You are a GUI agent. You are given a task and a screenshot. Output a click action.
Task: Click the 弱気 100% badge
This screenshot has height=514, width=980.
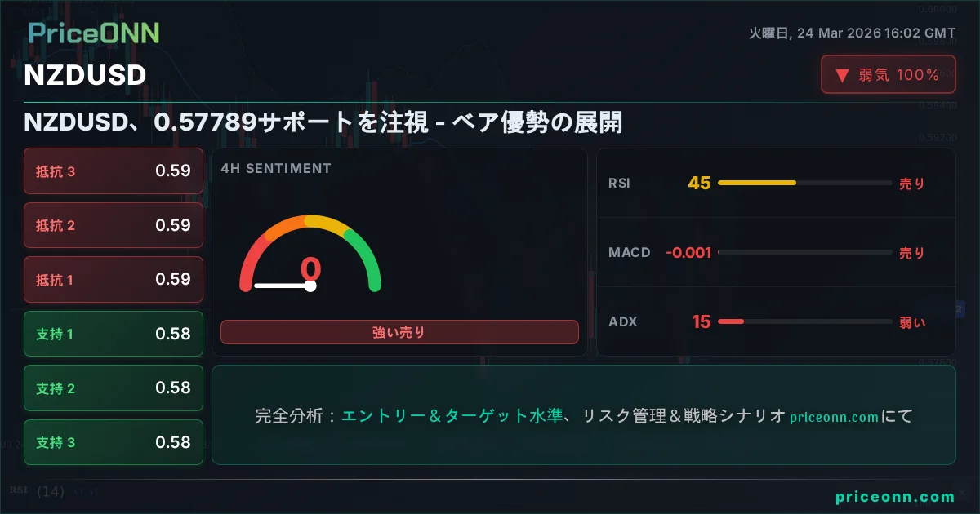(x=888, y=75)
